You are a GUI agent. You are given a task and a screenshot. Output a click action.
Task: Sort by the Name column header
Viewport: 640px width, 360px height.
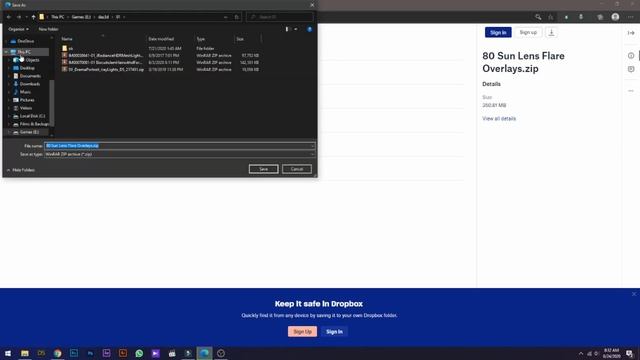click(x=67, y=39)
